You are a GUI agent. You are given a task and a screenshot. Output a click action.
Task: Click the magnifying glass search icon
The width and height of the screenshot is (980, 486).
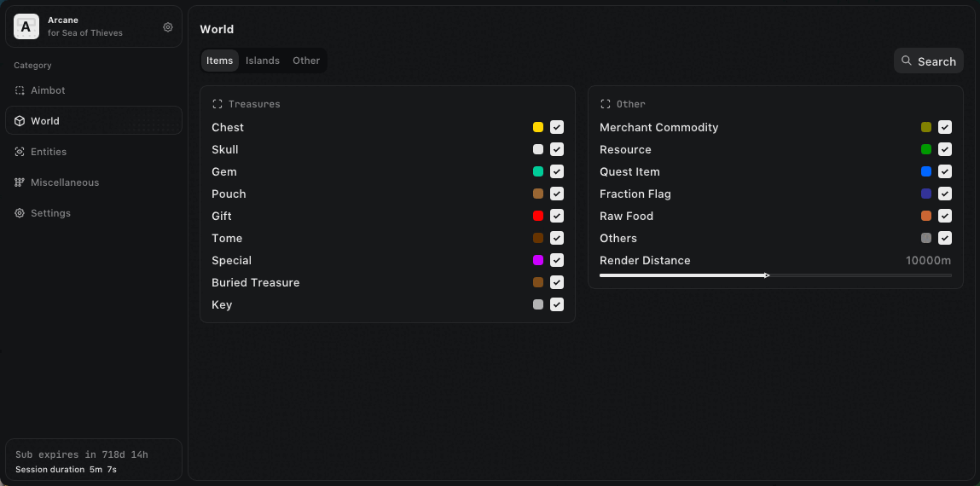[907, 61]
